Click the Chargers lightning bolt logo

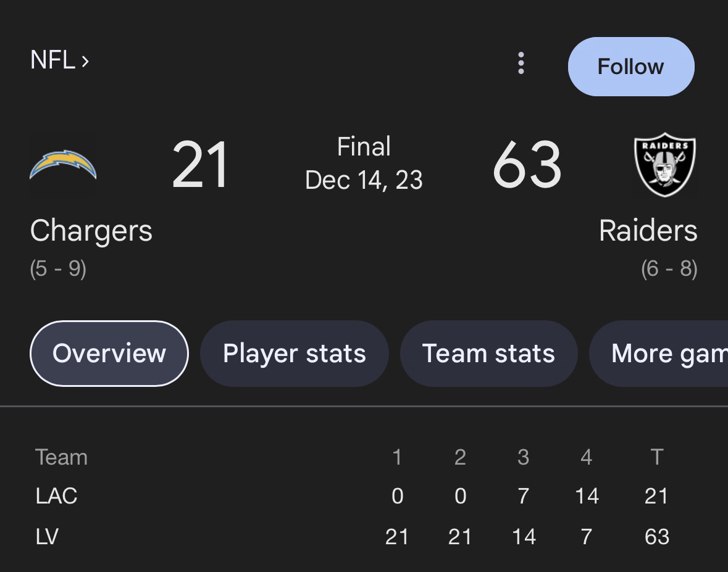pyautogui.click(x=63, y=165)
